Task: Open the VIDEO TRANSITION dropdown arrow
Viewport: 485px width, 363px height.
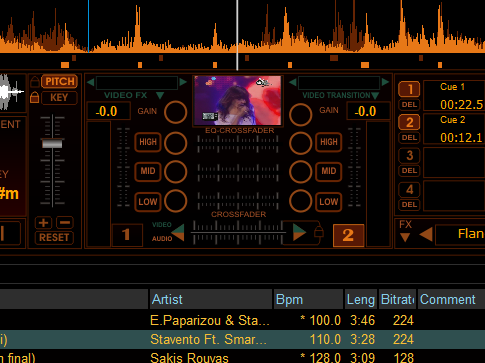Action: [375, 96]
